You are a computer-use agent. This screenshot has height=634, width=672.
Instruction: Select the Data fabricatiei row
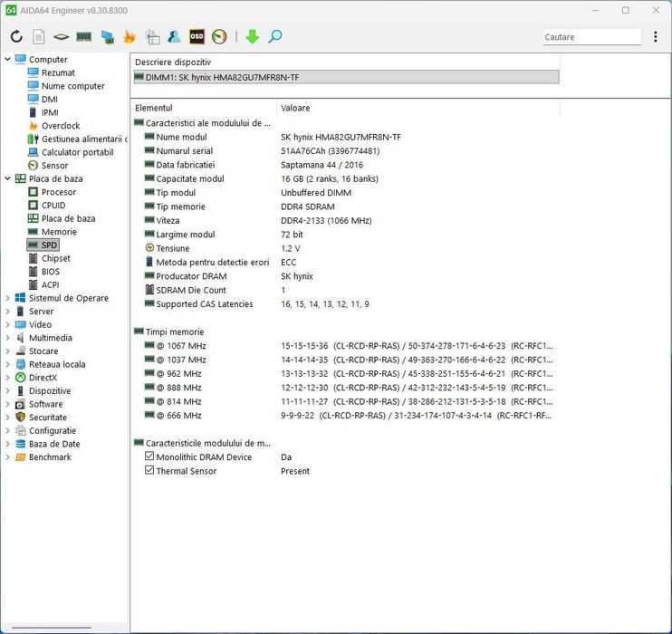click(346, 165)
